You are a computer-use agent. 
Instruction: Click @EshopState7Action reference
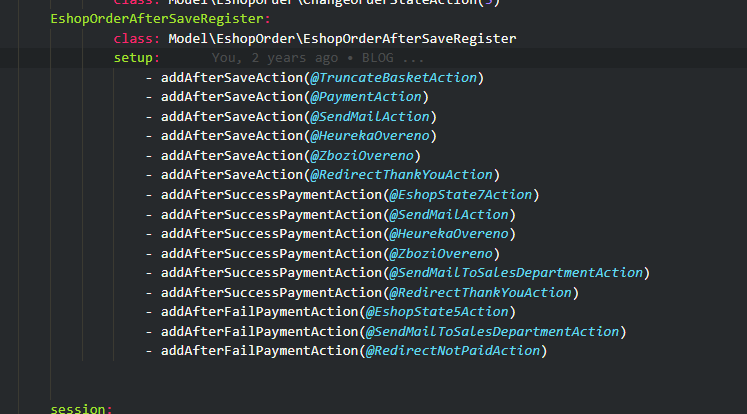[x=460, y=195]
